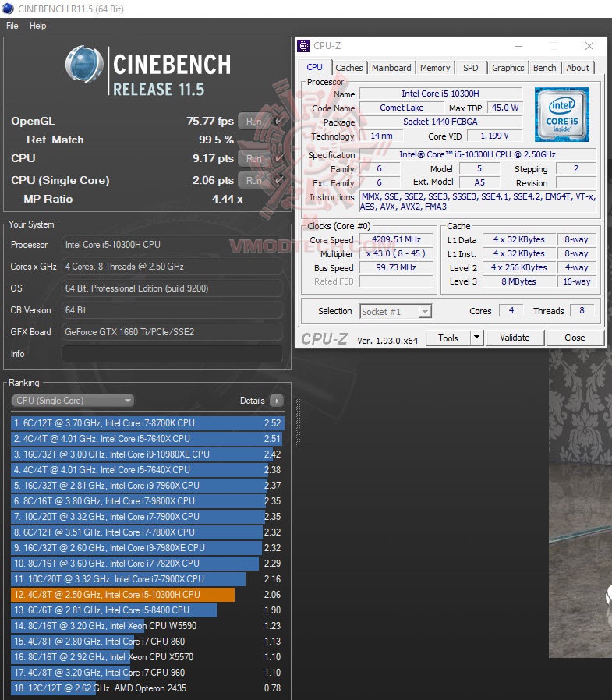The height and width of the screenshot is (700, 612).
Task: Select ranking row 17 Core i7 CPU 960
Action: (147, 673)
